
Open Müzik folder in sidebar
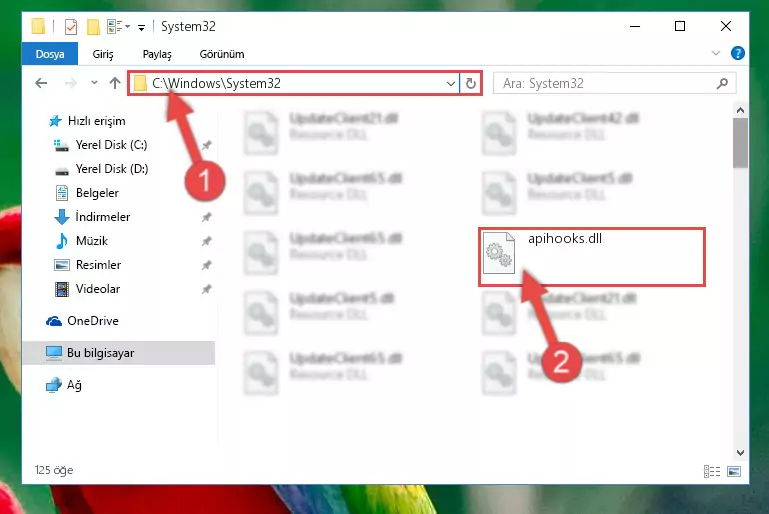[x=81, y=241]
